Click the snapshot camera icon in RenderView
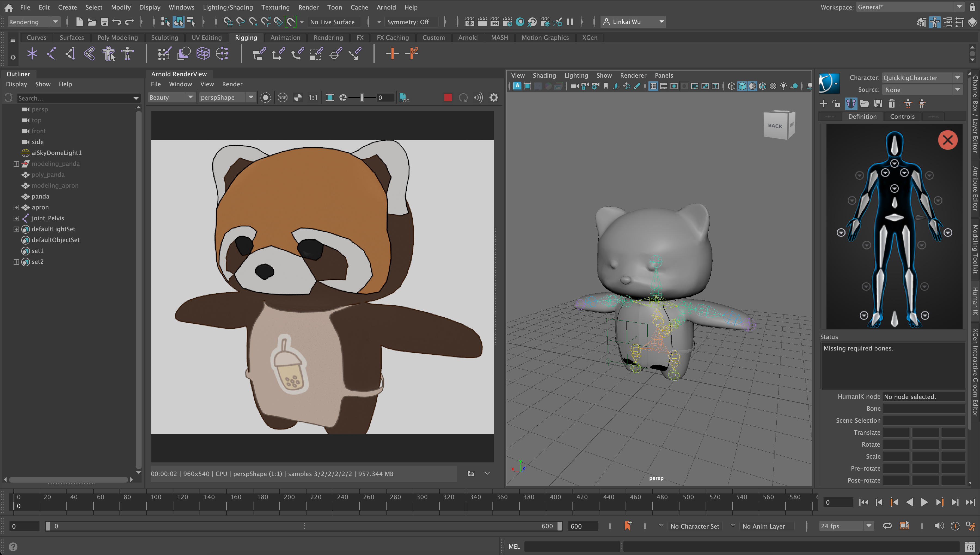 click(471, 473)
